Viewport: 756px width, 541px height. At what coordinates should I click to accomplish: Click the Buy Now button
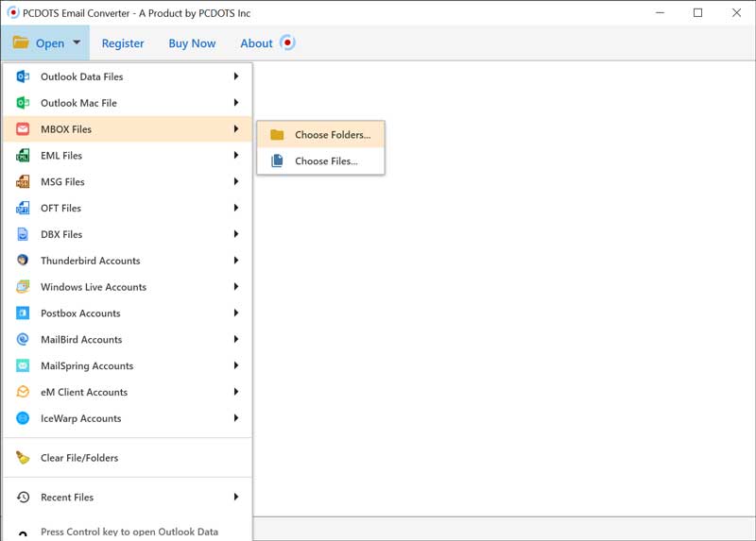click(x=192, y=43)
